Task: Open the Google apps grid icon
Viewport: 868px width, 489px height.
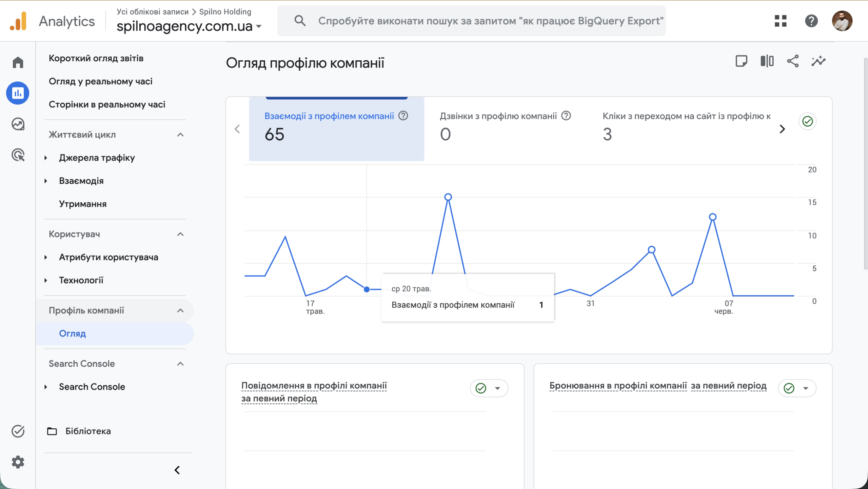Action: pos(781,21)
